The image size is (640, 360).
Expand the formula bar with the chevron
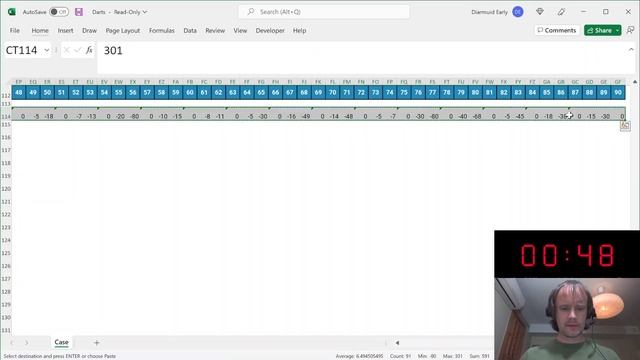[631, 49]
